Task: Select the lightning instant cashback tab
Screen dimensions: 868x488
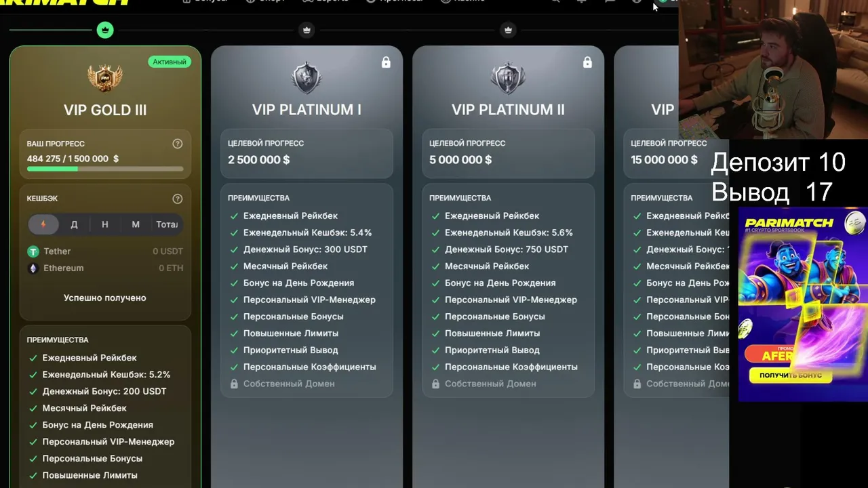Action: pos(43,224)
